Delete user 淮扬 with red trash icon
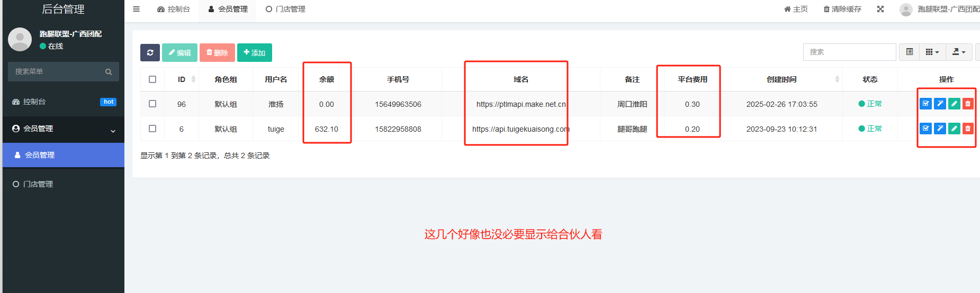The image size is (980, 293). (968, 104)
